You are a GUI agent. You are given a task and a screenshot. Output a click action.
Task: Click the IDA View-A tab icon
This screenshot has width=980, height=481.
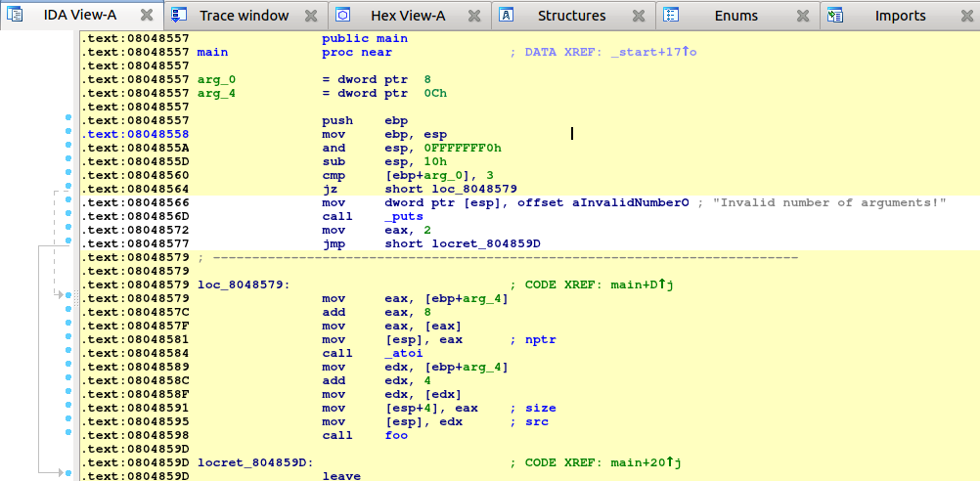pyautogui.click(x=14, y=16)
